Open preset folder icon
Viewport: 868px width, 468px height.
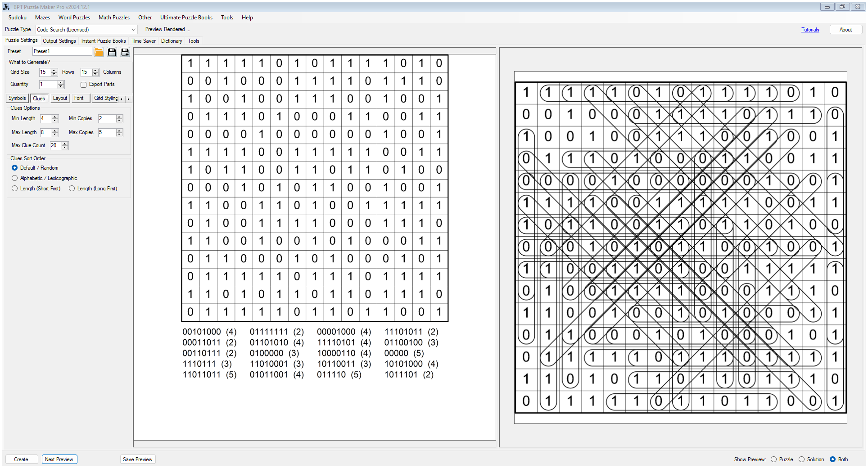pos(99,52)
